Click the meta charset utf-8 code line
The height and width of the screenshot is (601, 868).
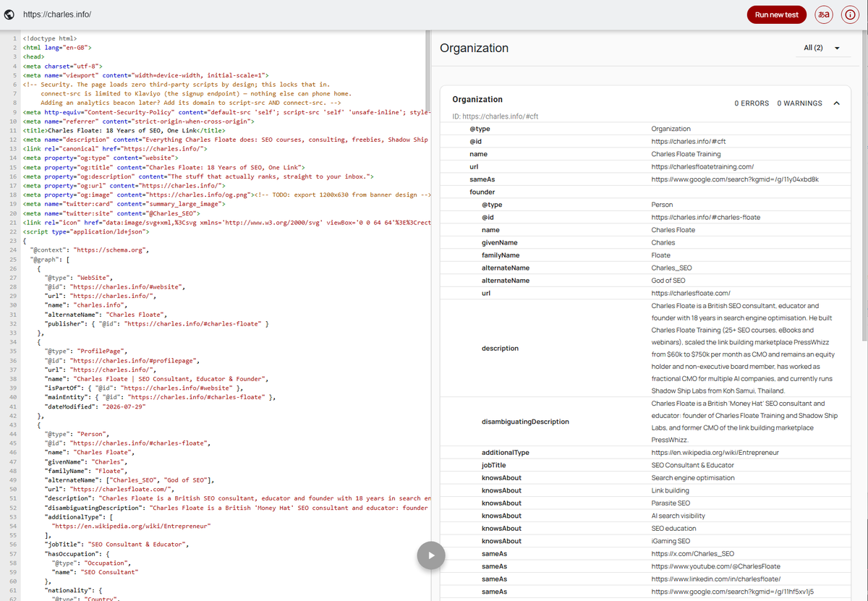[x=63, y=66]
